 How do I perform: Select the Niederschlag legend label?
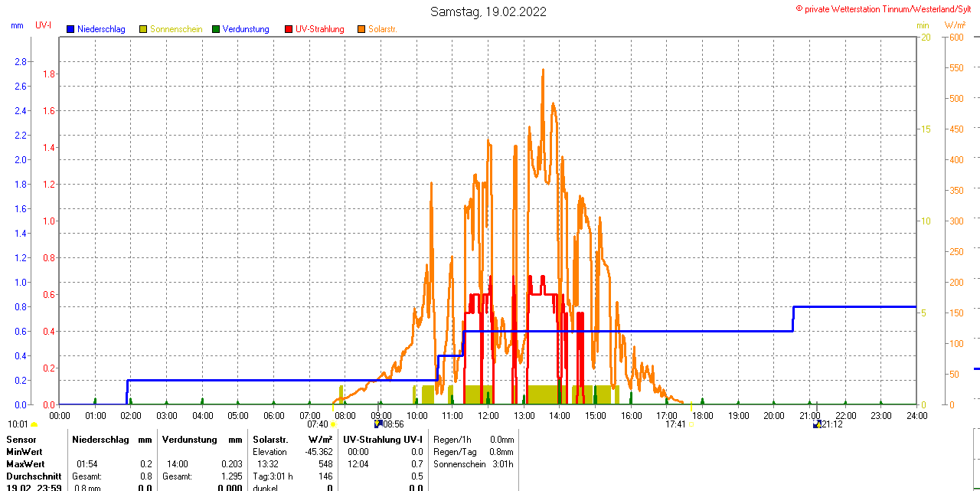pyautogui.click(x=101, y=29)
